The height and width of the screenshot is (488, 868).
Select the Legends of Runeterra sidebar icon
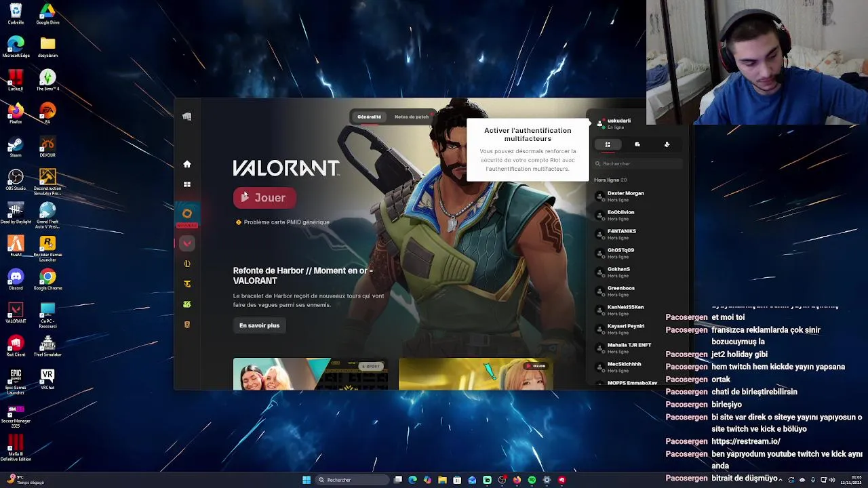[187, 325]
